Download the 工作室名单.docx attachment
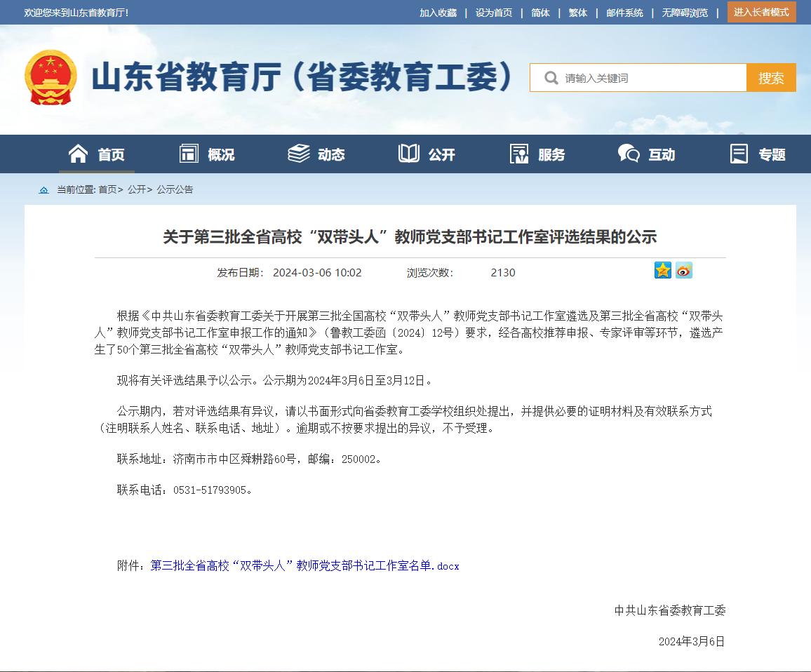 [304, 565]
